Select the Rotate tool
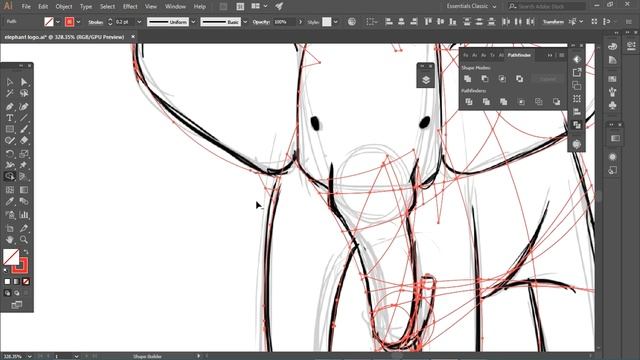640x360 pixels. (x=10, y=154)
